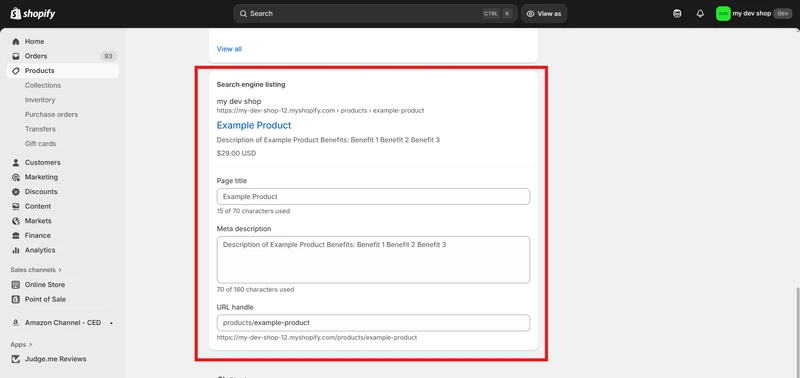Click the View as button
Image resolution: width=800 pixels, height=378 pixels.
pos(544,14)
